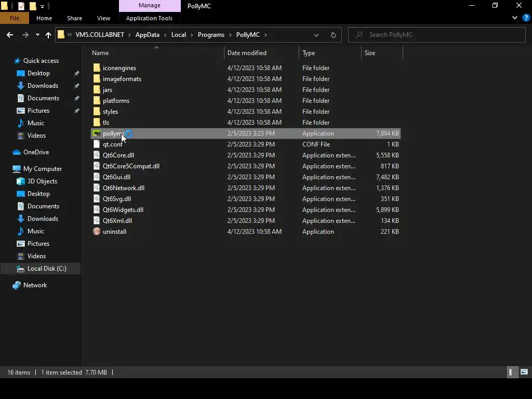Open 3D Objects in navigation pane
Screen dimensions: 532x399
point(42,181)
